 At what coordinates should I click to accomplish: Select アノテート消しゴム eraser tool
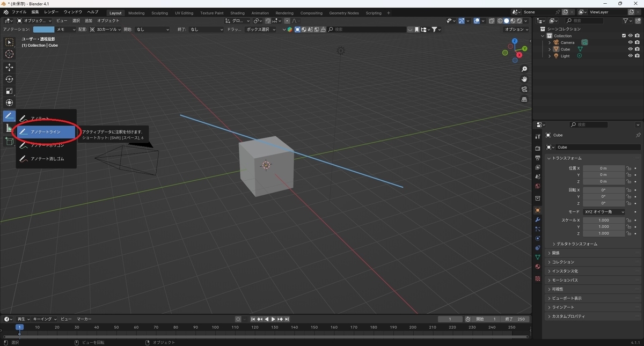click(x=46, y=159)
